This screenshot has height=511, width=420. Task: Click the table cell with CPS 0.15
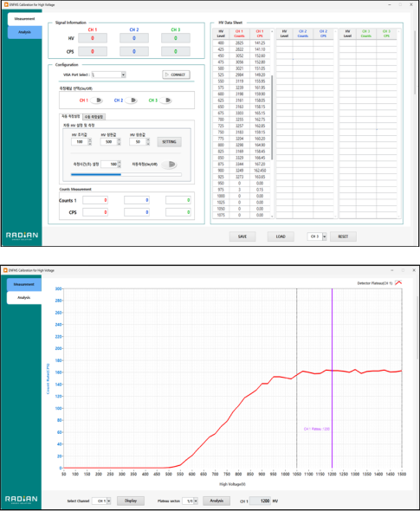coord(260,190)
